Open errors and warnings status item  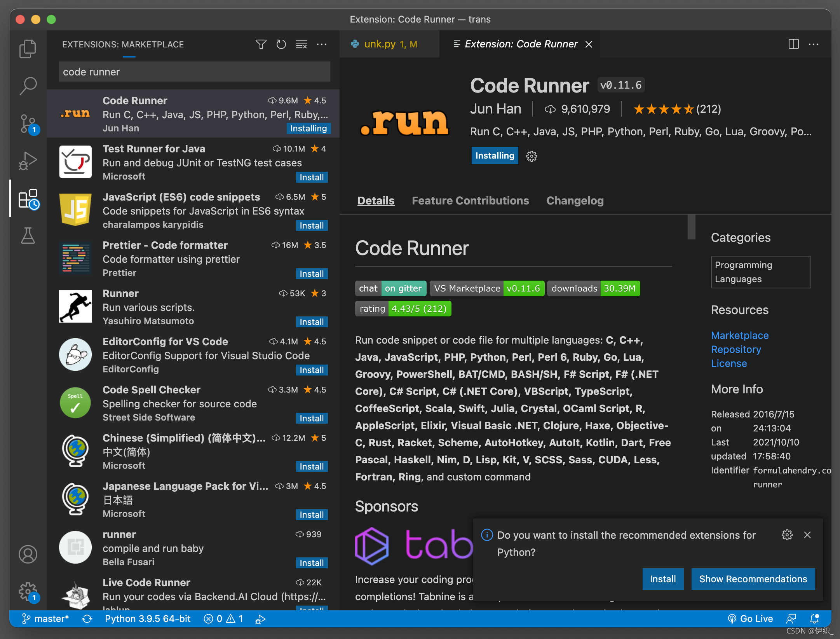223,618
